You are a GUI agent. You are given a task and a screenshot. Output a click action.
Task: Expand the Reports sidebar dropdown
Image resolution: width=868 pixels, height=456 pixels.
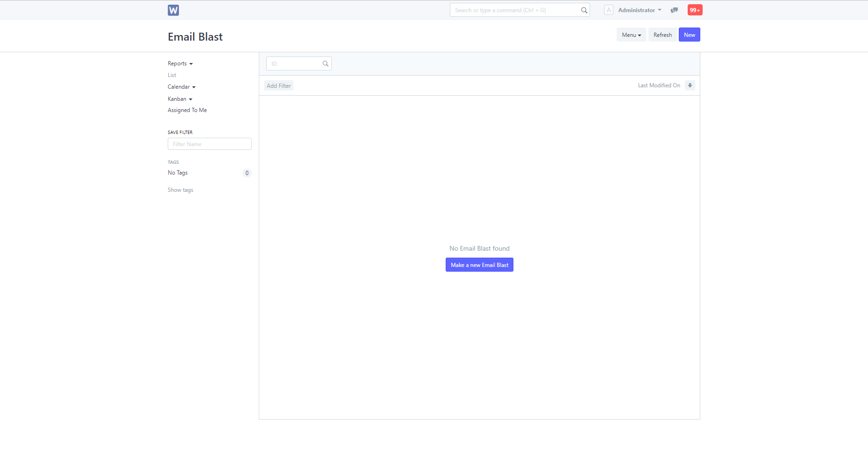click(x=180, y=63)
